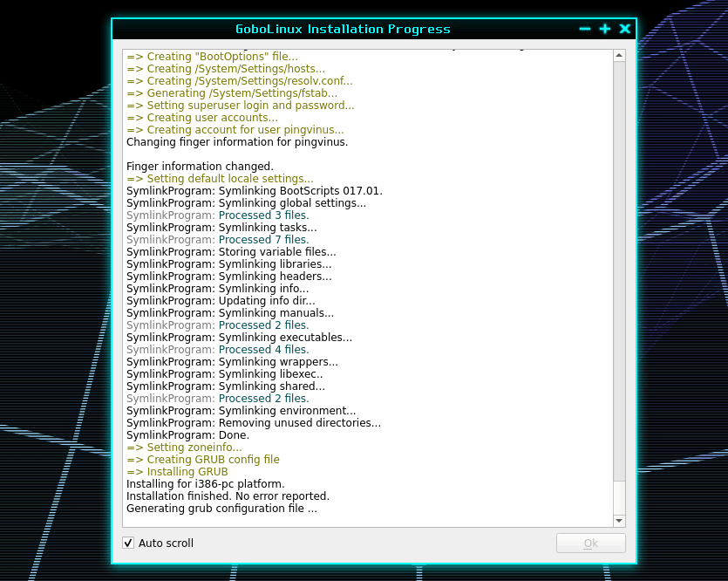Click the scrollbar down arrow
728x581 pixels.
pyautogui.click(x=619, y=521)
